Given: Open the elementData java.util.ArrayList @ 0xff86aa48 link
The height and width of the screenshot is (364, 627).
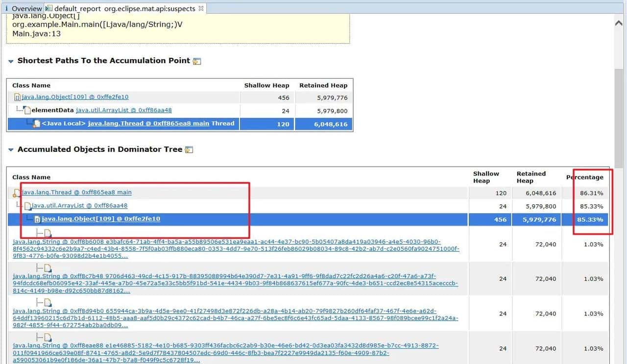Looking at the screenshot, I should coord(123,111).
